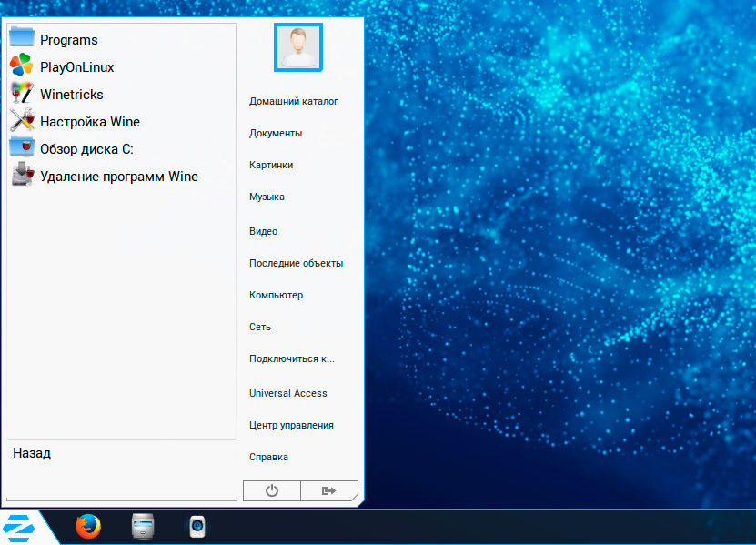
Task: Launch Firefox from the taskbar
Action: (x=88, y=526)
